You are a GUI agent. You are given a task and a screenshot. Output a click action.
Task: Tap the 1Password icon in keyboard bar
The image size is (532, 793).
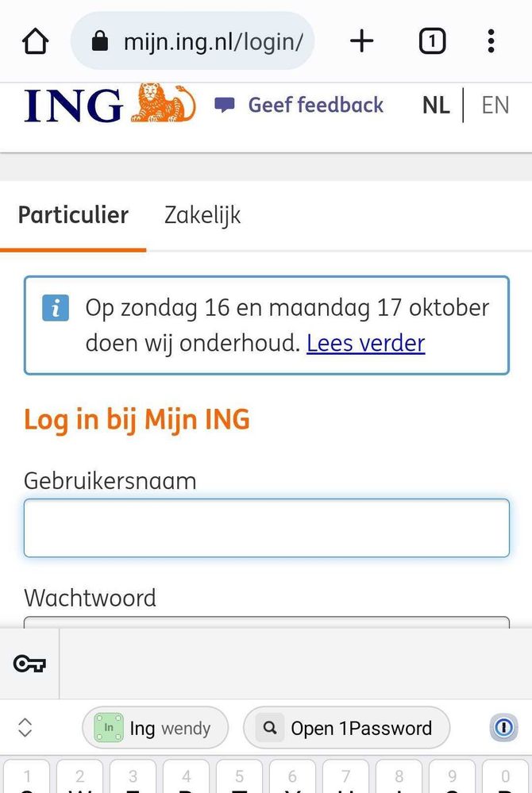point(503,728)
